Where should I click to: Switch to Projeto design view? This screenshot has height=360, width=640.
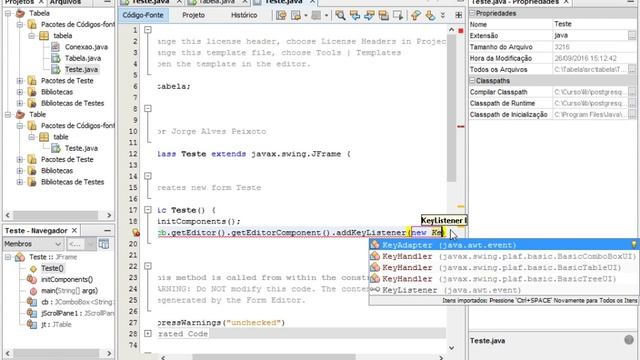[193, 16]
